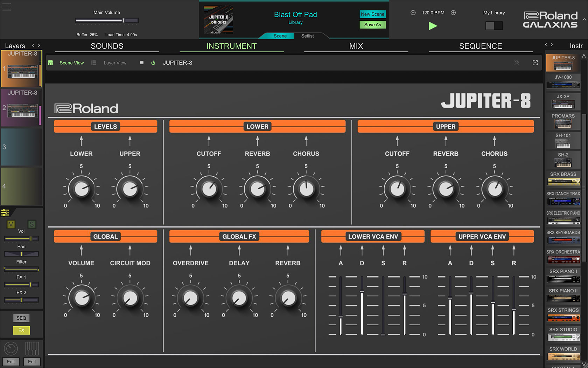Decrease the BPM with the minus icon

(x=413, y=13)
